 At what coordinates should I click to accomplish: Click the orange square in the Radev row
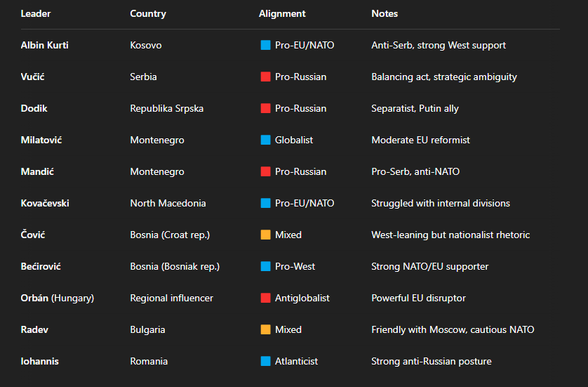pyautogui.click(x=265, y=329)
